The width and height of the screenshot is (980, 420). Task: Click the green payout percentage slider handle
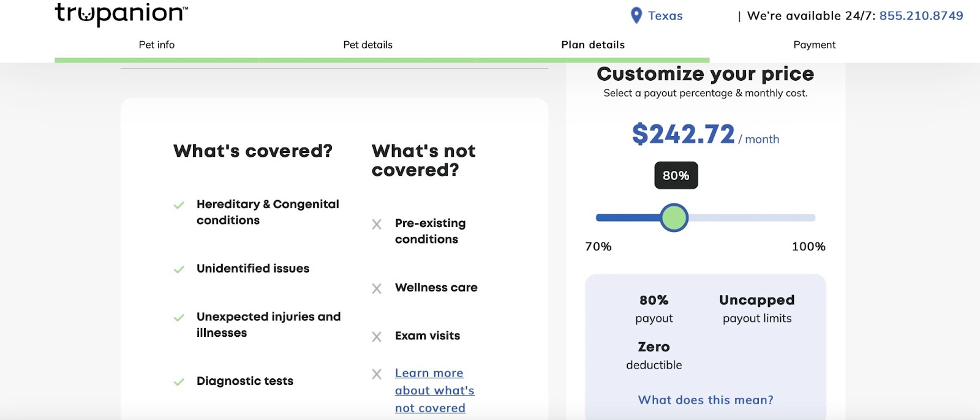coord(674,218)
